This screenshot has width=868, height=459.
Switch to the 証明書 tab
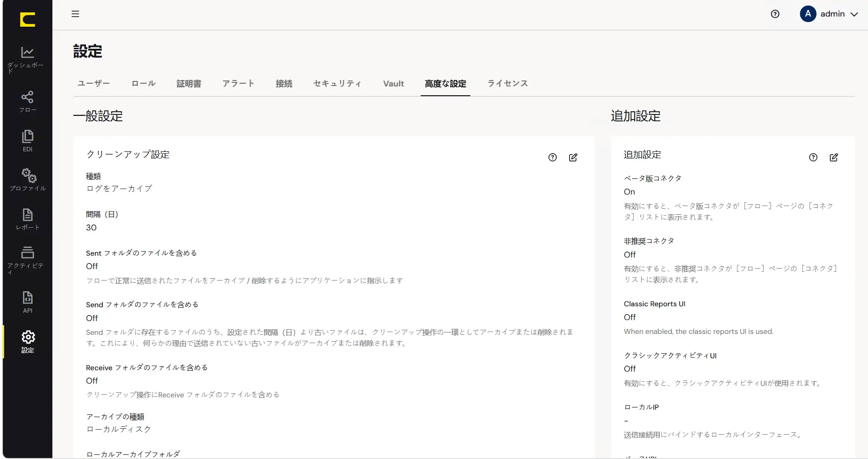point(189,84)
